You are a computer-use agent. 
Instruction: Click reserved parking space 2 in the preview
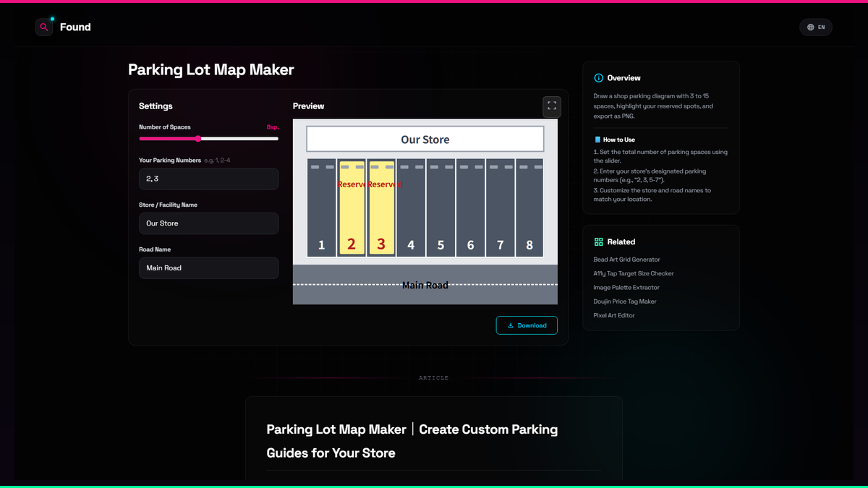point(352,207)
